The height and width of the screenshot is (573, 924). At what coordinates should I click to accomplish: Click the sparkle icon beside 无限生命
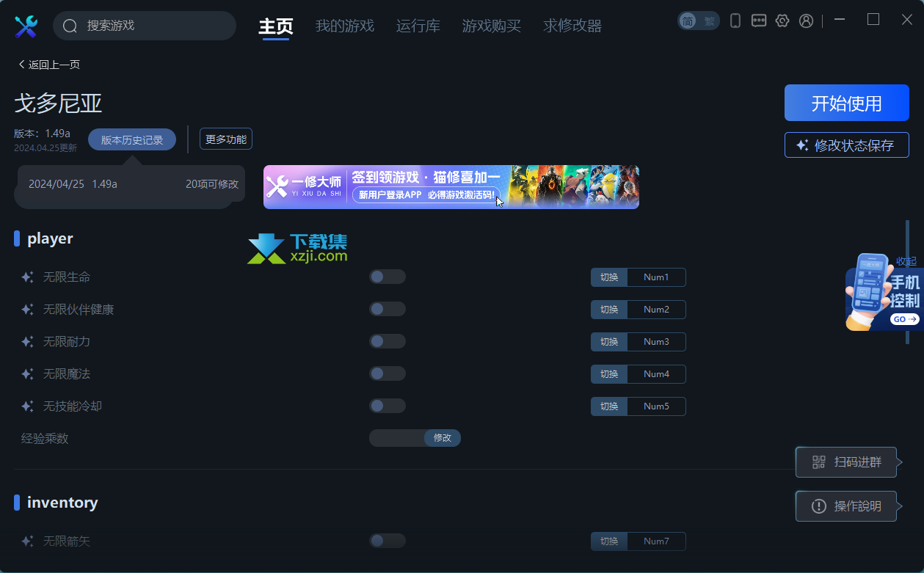(27, 277)
